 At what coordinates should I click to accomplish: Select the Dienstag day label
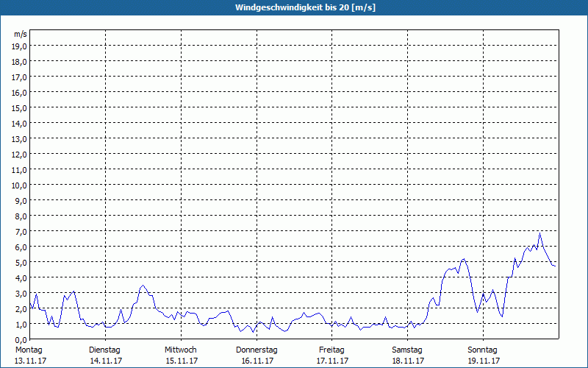pyautogui.click(x=104, y=350)
